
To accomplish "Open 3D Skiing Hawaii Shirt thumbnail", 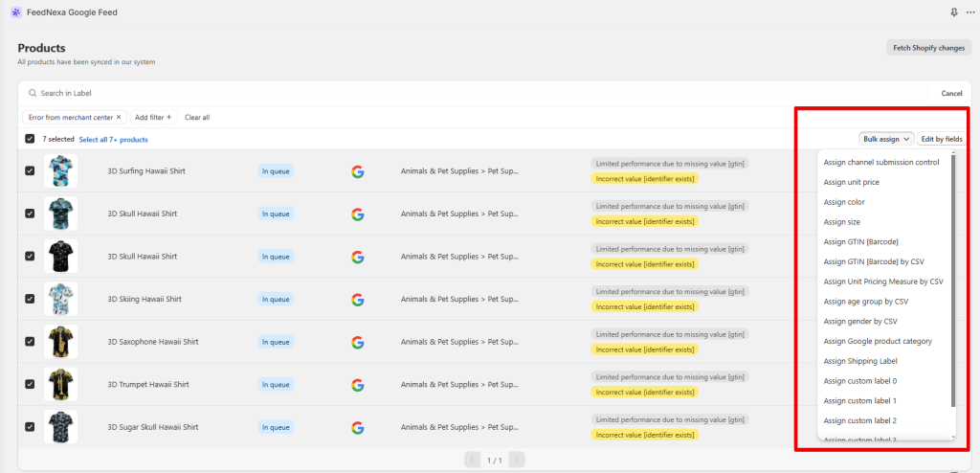I will pyautogui.click(x=60, y=299).
